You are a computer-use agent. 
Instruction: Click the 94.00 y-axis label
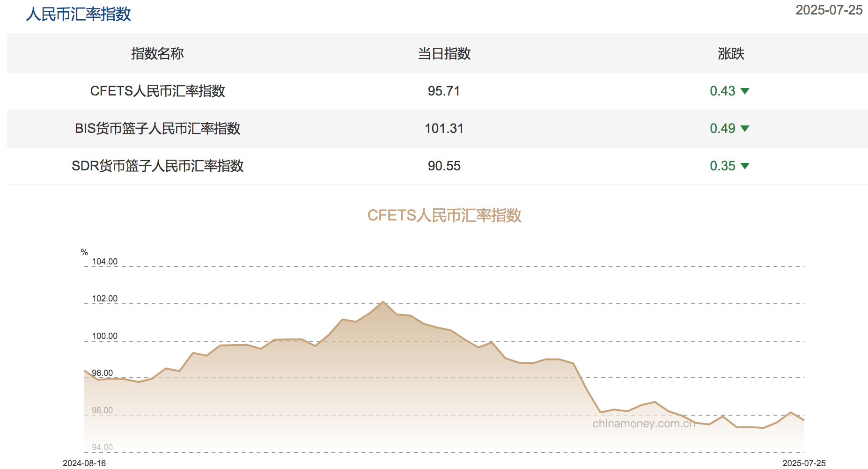pyautogui.click(x=103, y=447)
